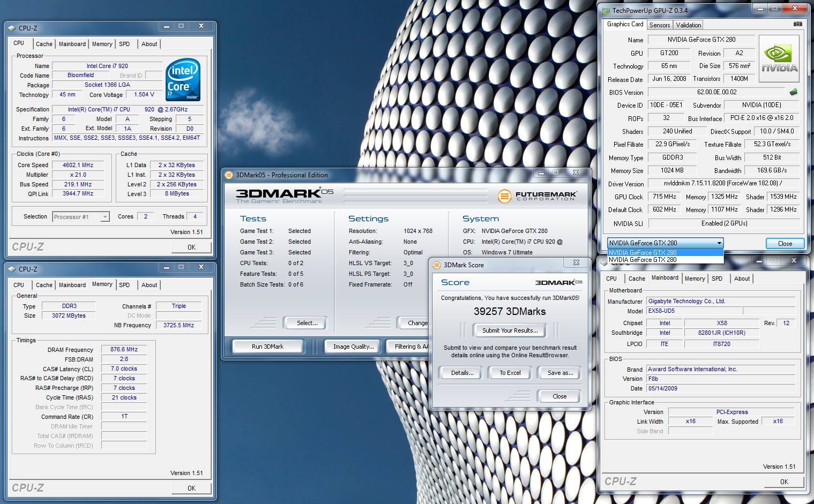Click Change settings button in 3DMark05
The width and height of the screenshot is (814, 504).
[x=414, y=323]
